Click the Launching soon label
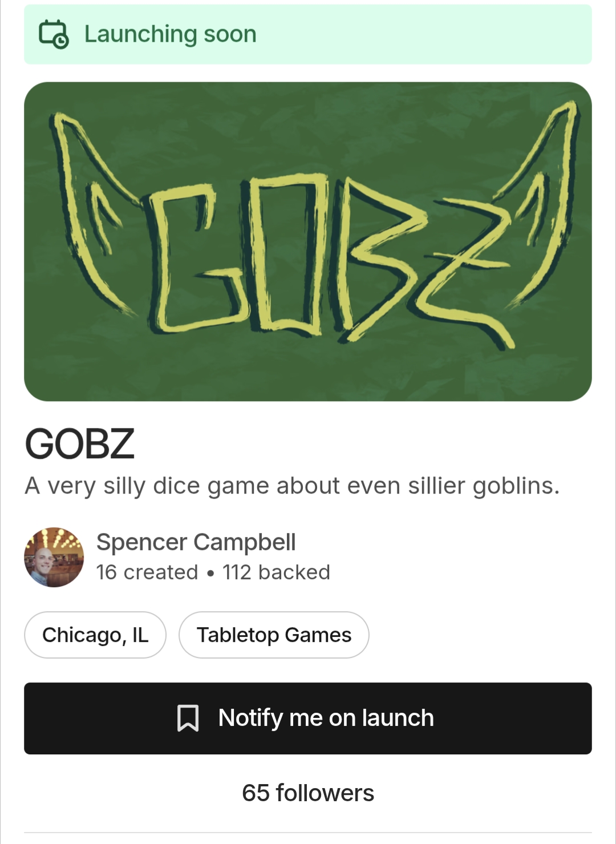Screen dimensions: 616x844 [171, 34]
